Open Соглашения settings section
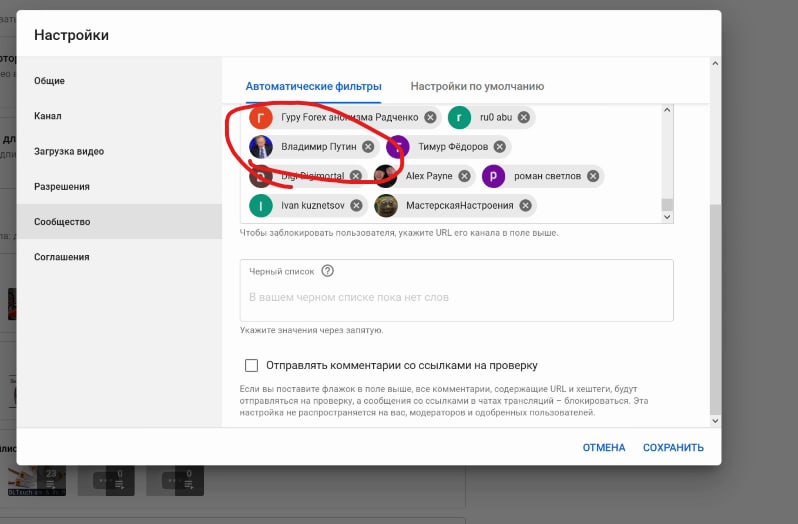Image resolution: width=798 pixels, height=524 pixels. 119,257
